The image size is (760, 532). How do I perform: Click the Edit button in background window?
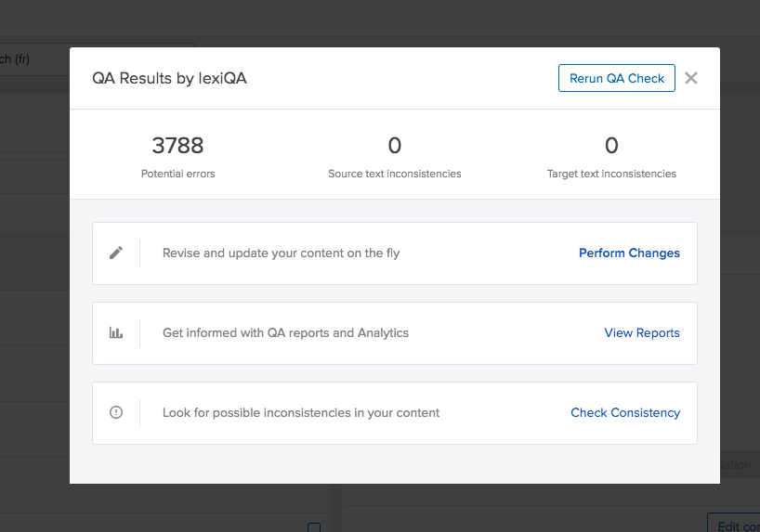pos(734,523)
